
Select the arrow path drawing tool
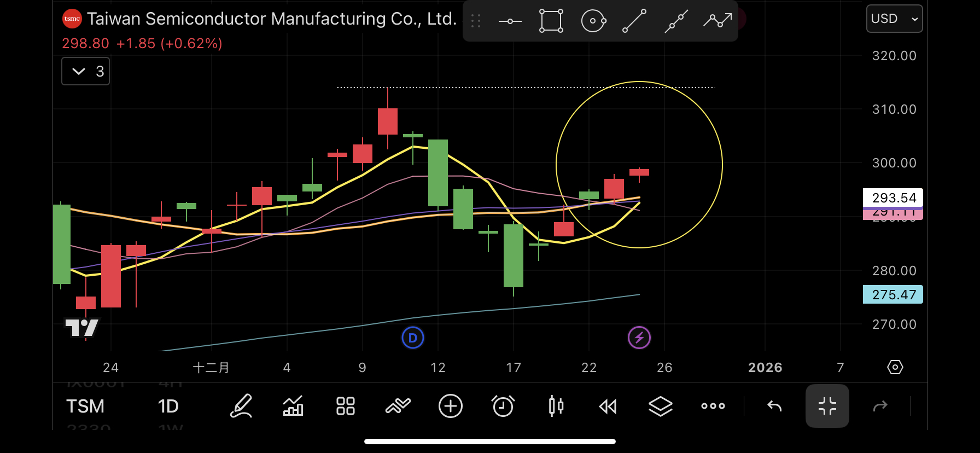pos(717,21)
